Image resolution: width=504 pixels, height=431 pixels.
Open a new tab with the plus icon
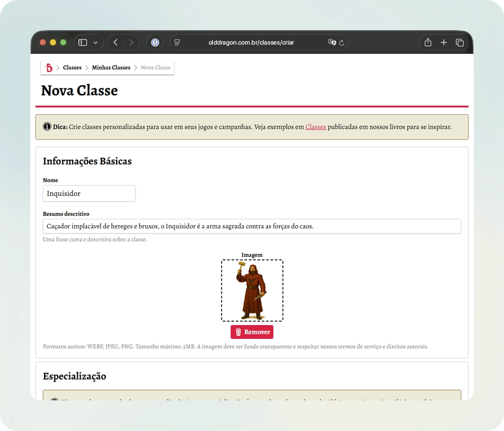click(443, 43)
